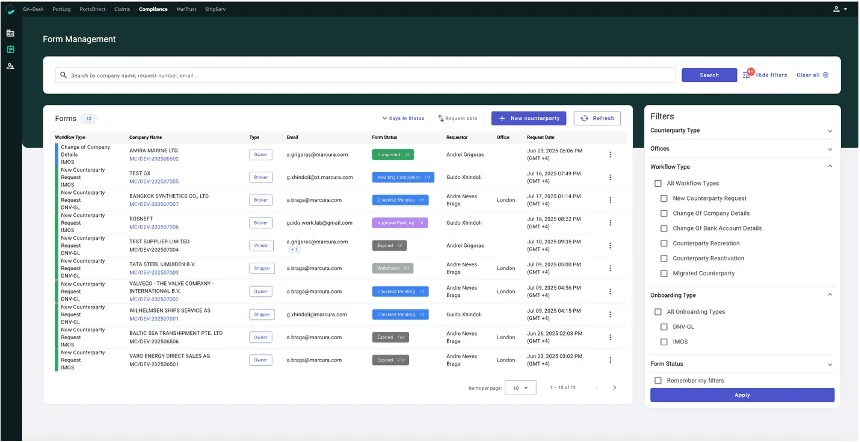
Task: Click Hide filters
Action: 771,75
